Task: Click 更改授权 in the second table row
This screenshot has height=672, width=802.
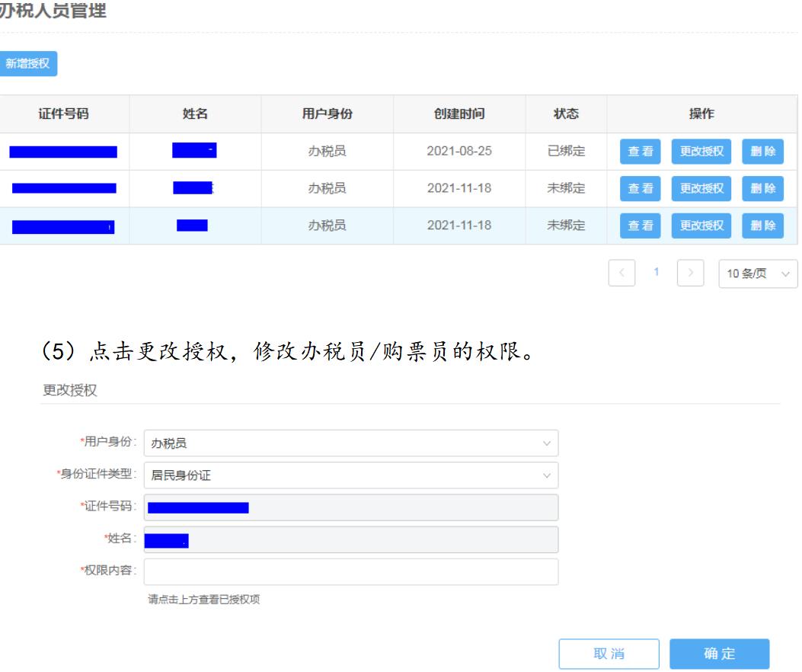Action: pyautogui.click(x=701, y=188)
